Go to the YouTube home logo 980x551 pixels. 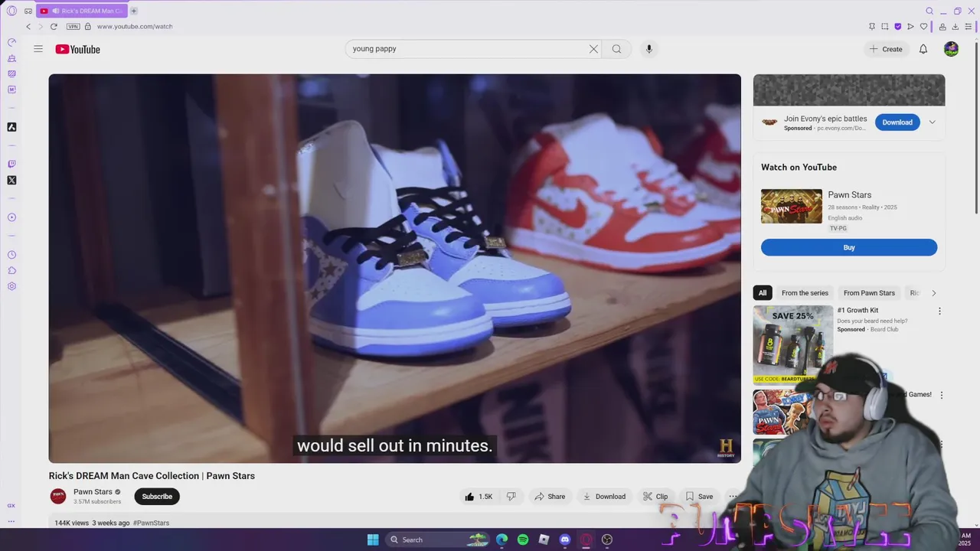tap(77, 49)
